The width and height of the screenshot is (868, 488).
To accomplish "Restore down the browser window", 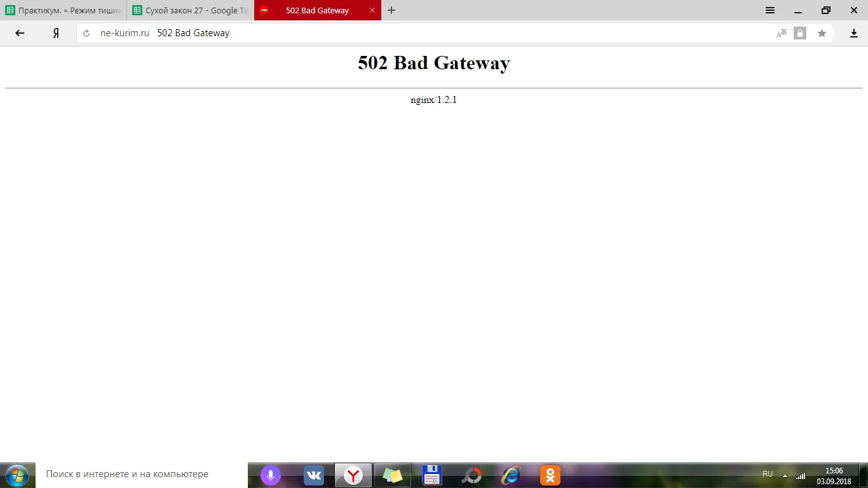I will click(x=826, y=10).
